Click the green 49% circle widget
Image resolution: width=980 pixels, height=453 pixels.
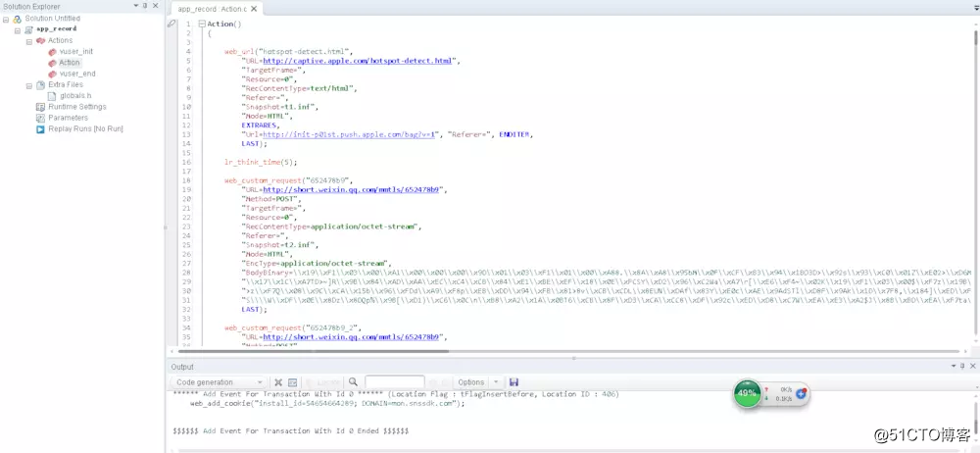(748, 394)
